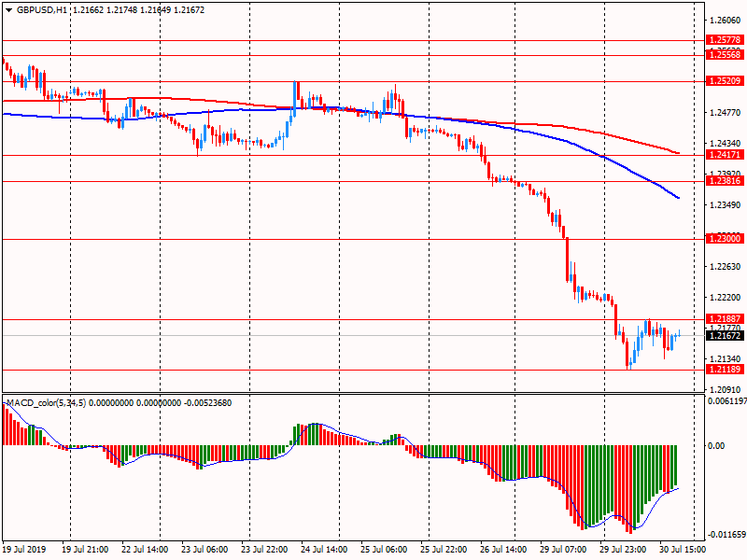This screenshot has width=747, height=560.
Task: Click the 1.23000 red level label
Action: click(x=725, y=239)
